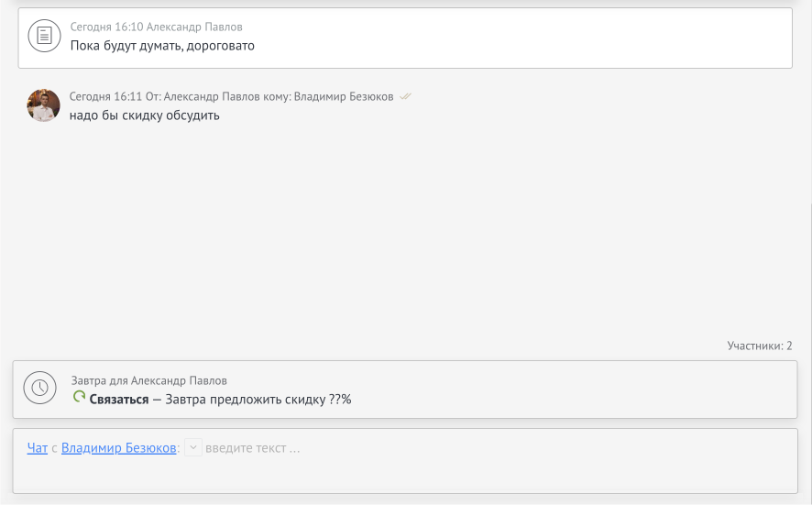
Task: Select the note Пока будут думать, дороговато
Action: (162, 45)
